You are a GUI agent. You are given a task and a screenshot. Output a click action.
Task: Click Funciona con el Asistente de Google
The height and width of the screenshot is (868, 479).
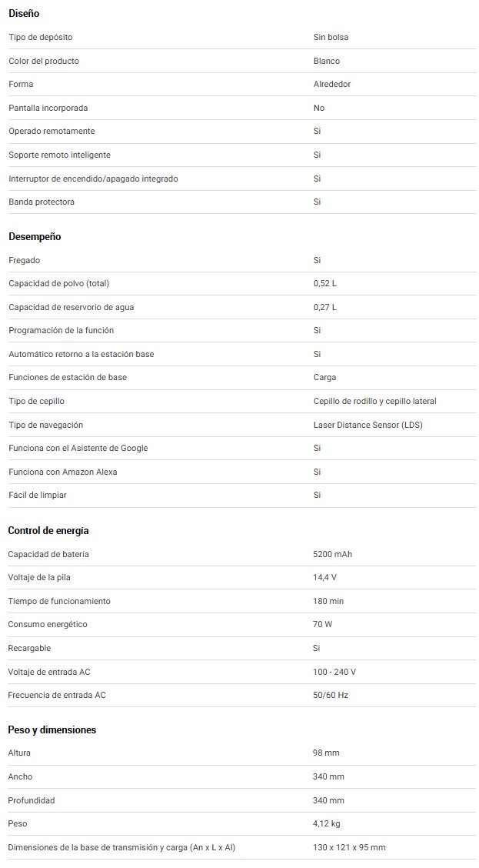click(78, 448)
